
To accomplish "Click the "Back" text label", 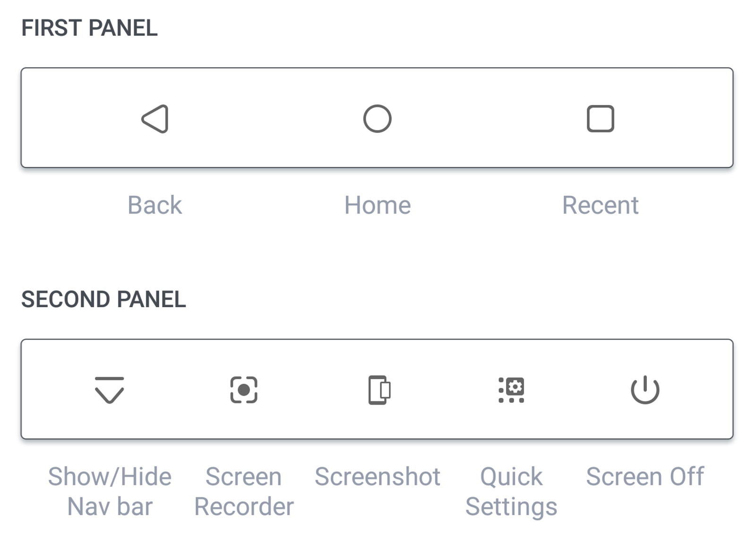I will [x=155, y=205].
